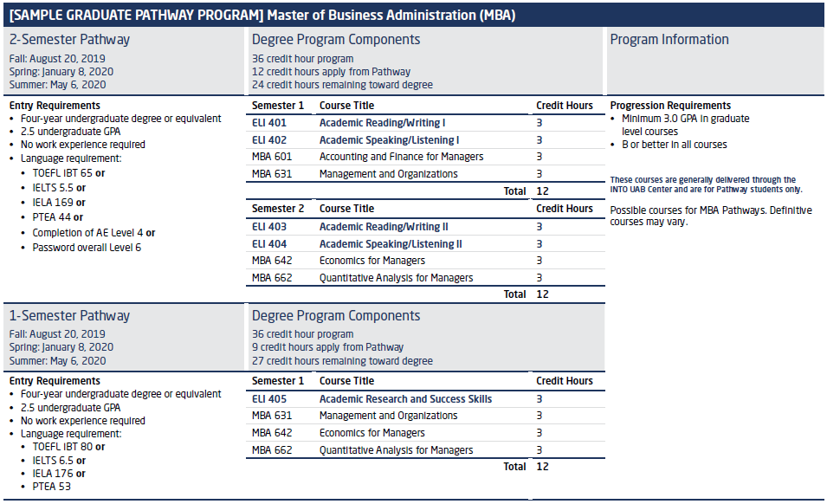Click '27 credit hours remaining toward degree'
The width and height of the screenshot is (827, 504).
tap(342, 361)
